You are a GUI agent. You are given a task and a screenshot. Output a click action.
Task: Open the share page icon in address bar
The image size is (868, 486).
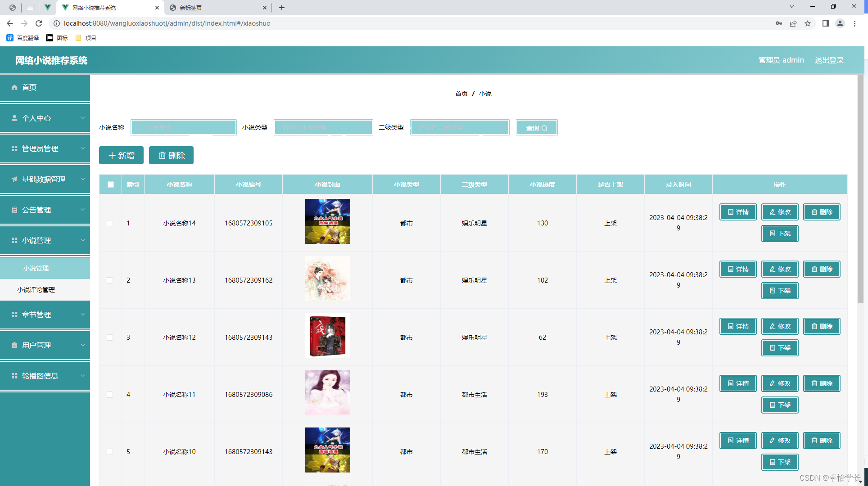coord(793,23)
